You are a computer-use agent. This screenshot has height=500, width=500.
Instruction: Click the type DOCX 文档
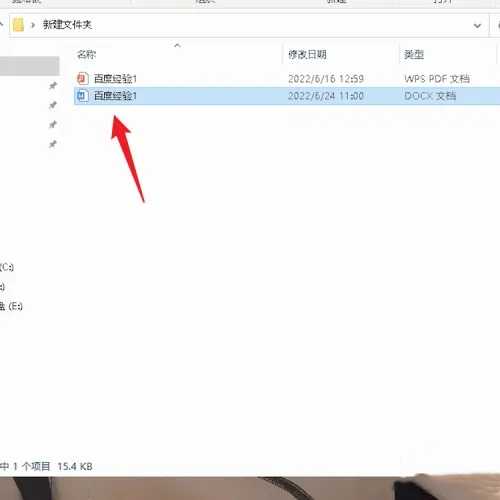point(430,96)
